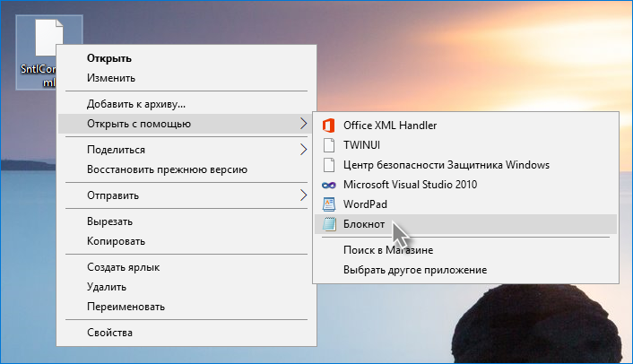
Task: Expand the Отправить submenu arrow
Action: (x=304, y=195)
